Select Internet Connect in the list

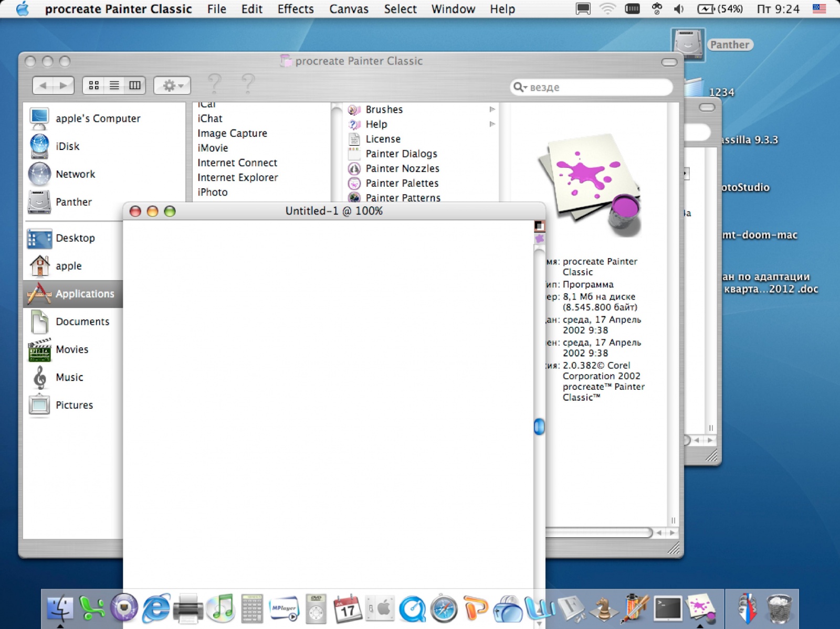pos(237,163)
